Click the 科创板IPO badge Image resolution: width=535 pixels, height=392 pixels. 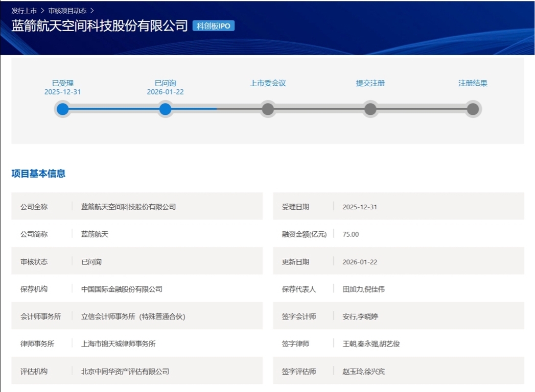213,26
